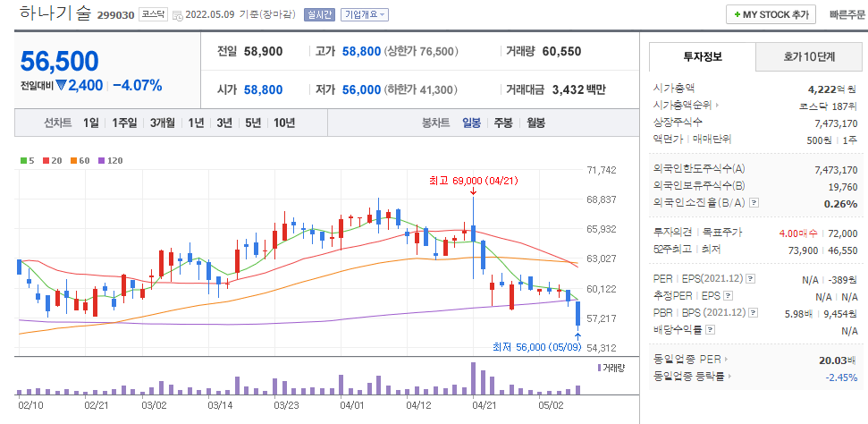The width and height of the screenshot is (868, 424).
Task: Switch to the 호가10단계 tab
Action: [x=809, y=56]
